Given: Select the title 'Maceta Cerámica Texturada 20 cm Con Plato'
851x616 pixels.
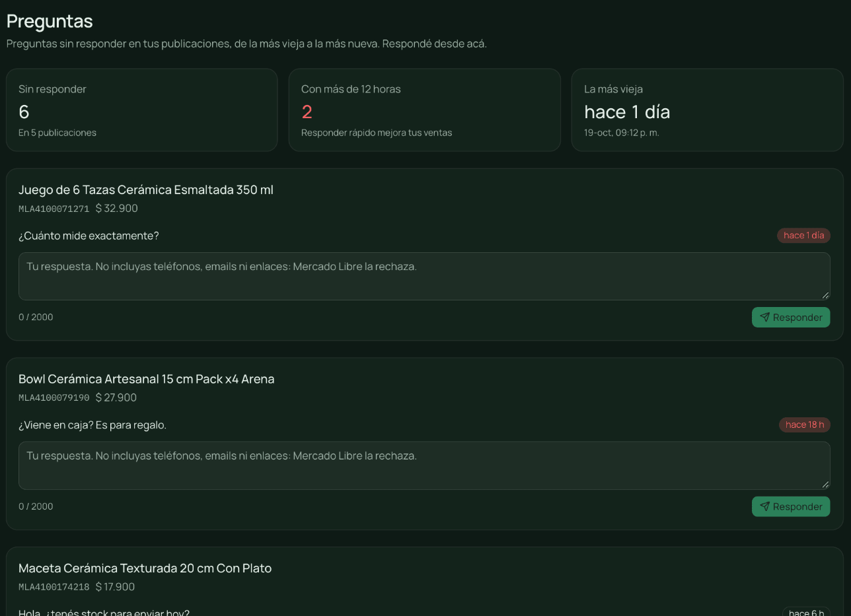Looking at the screenshot, I should click(145, 568).
